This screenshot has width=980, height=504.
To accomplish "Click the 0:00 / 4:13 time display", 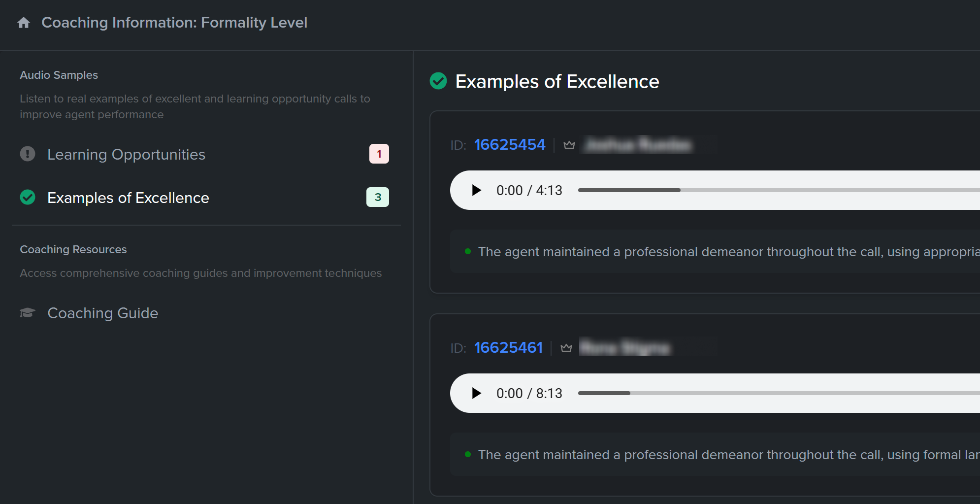I will tap(529, 190).
